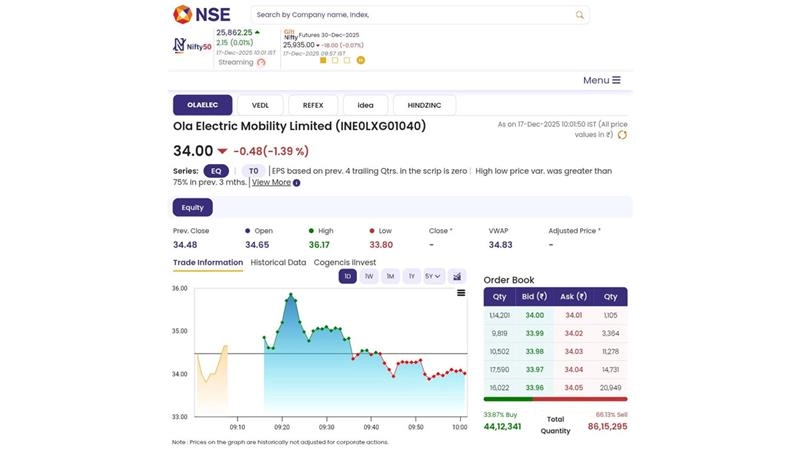Click the search magnifier icon

tap(579, 15)
